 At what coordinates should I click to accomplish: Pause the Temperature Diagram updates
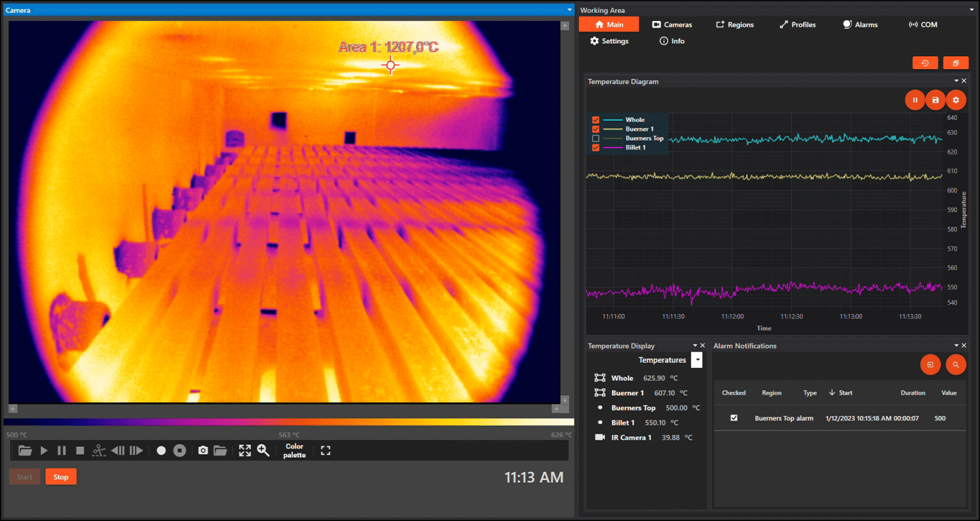(915, 100)
